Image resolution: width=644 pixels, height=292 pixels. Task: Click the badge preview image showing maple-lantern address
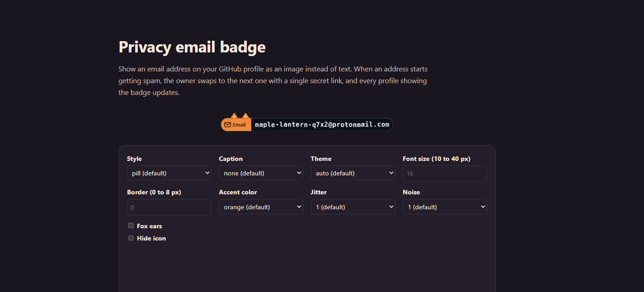coord(307,122)
